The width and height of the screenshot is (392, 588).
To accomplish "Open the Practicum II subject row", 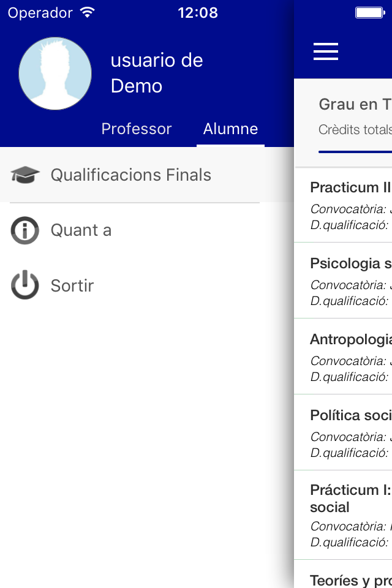I will (x=343, y=205).
